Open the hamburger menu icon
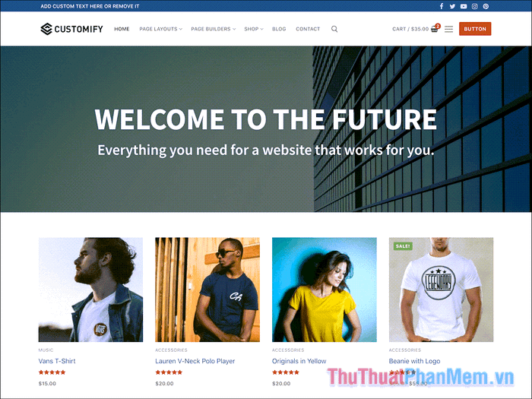The height and width of the screenshot is (399, 532). coord(448,29)
